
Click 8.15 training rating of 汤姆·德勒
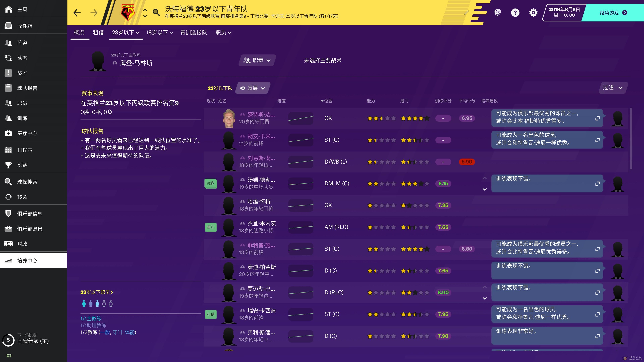[443, 183]
